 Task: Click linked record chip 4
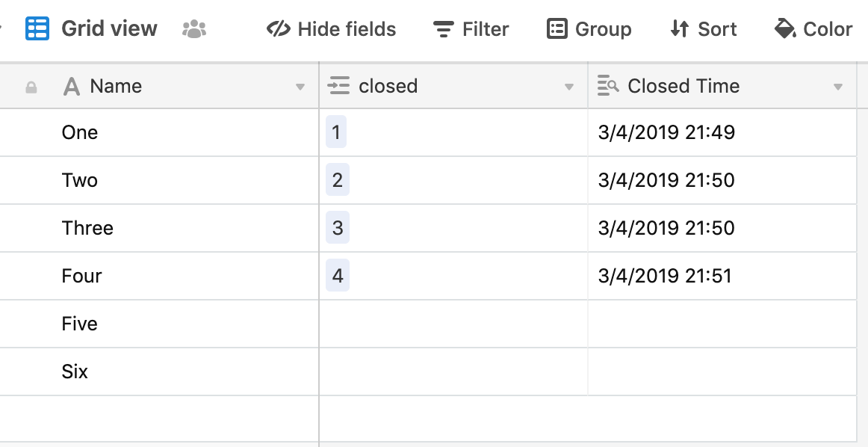coord(338,275)
